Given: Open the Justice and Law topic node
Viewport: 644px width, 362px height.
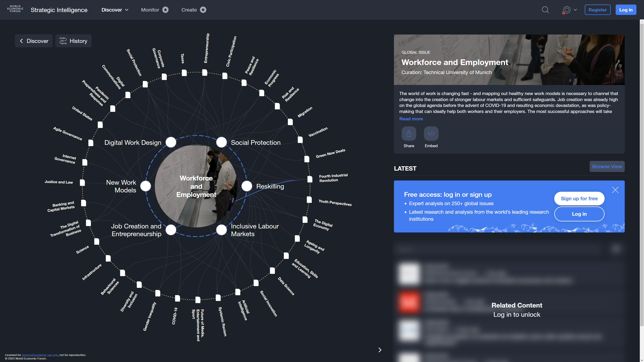Looking at the screenshot, I should (82, 183).
